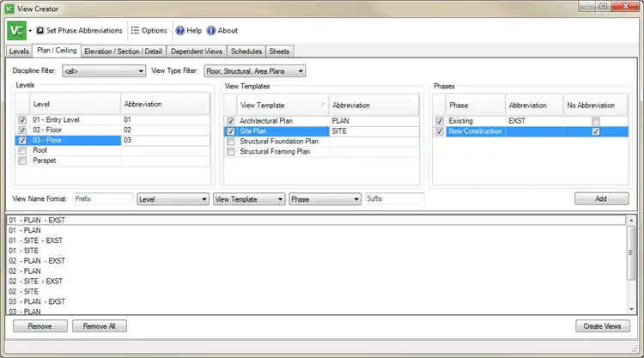Uncheck the New Construction phase checkbox
Image resolution: width=644 pixels, height=358 pixels.
(x=440, y=131)
